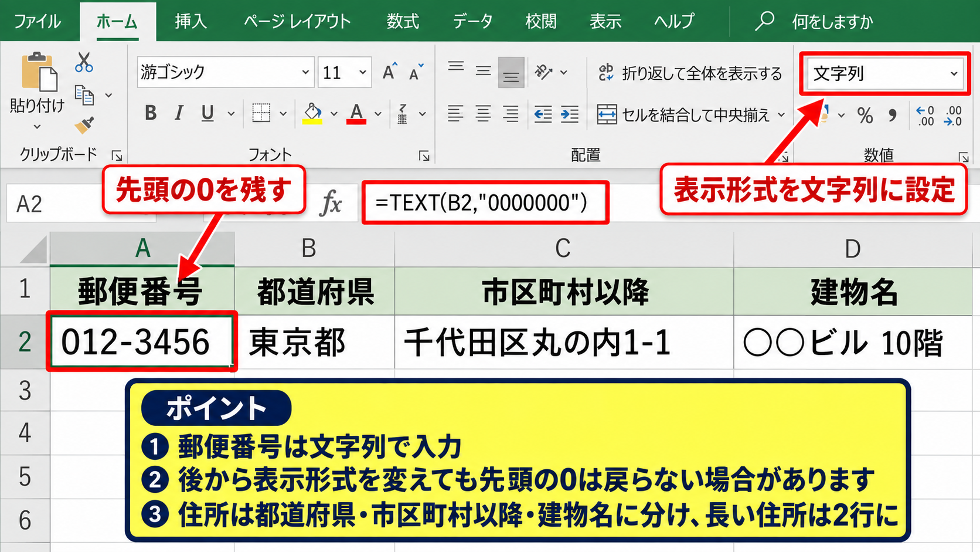The height and width of the screenshot is (552, 980).
Task: Click the Copy icon in clipboard group
Action: [x=84, y=94]
